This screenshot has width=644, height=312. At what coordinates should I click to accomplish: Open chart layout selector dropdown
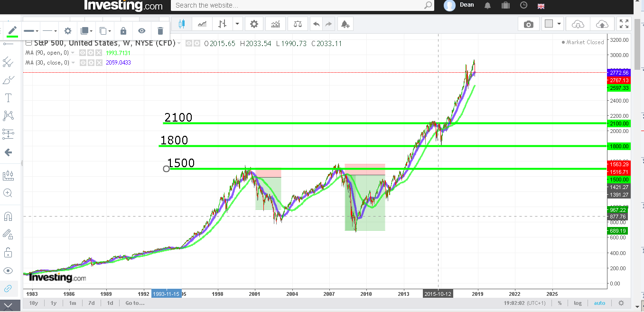(553, 24)
